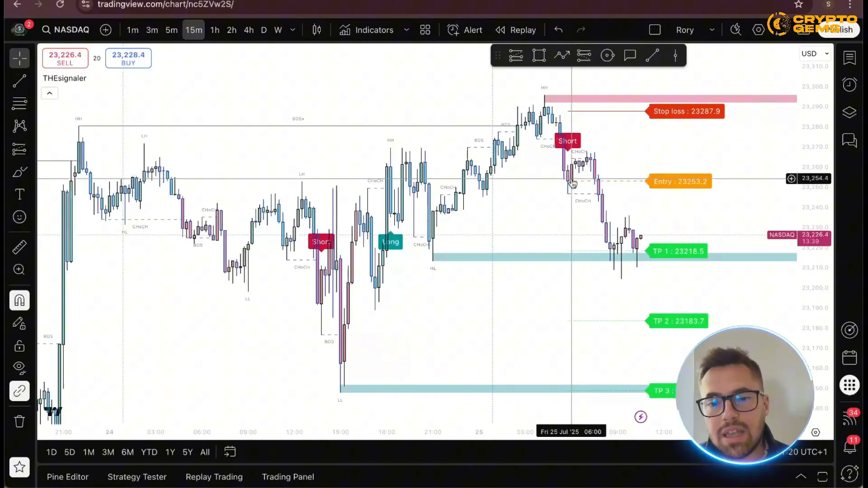Toggle lock all drawing tools
The width and height of the screenshot is (868, 488).
(x=19, y=346)
